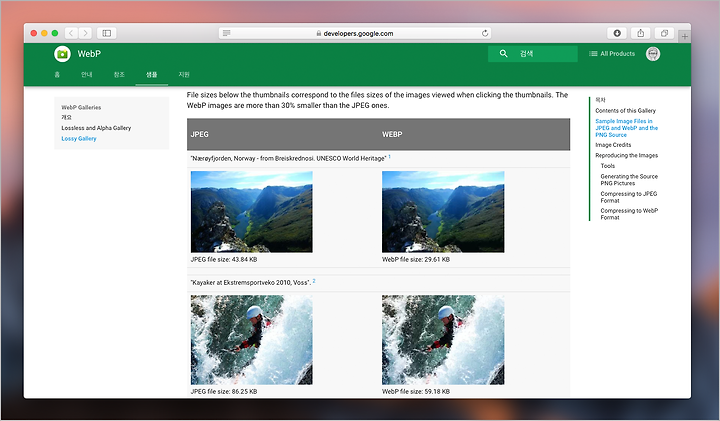Jump to Sample Image Files section
720x421 pixels.
click(626, 128)
